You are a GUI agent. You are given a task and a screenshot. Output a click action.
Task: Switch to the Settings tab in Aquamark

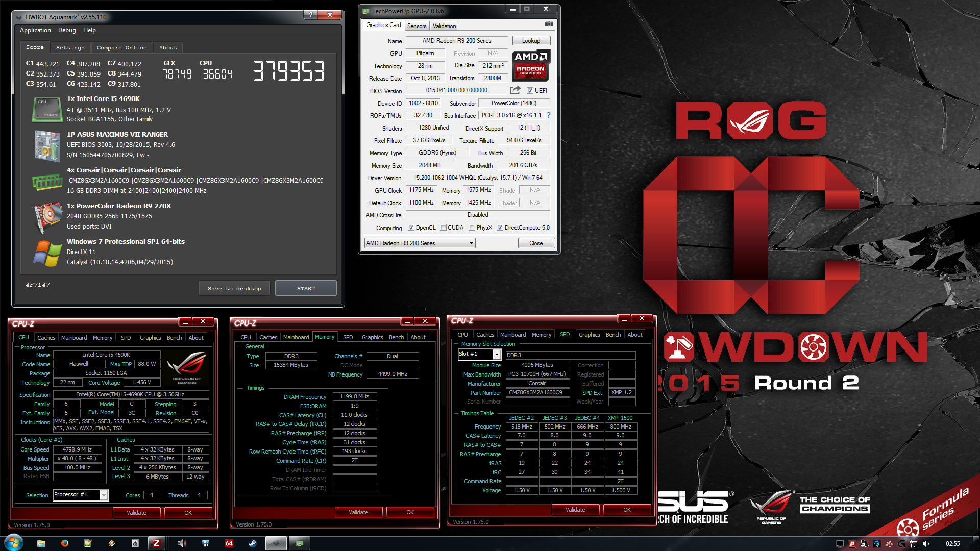tap(70, 47)
